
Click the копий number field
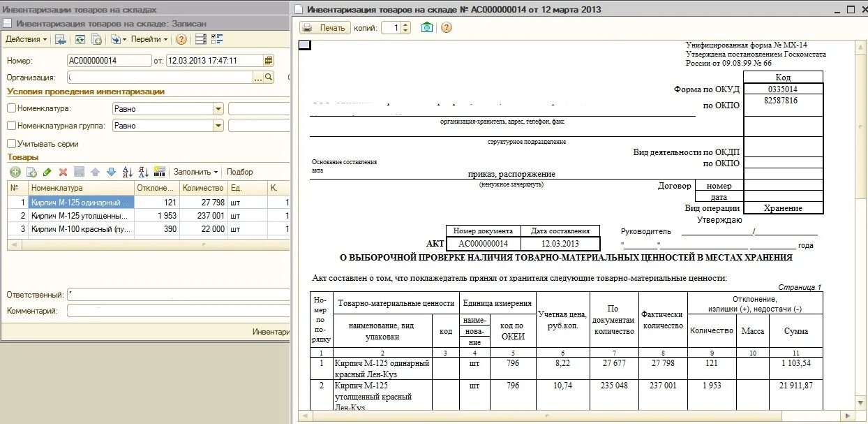coord(391,28)
